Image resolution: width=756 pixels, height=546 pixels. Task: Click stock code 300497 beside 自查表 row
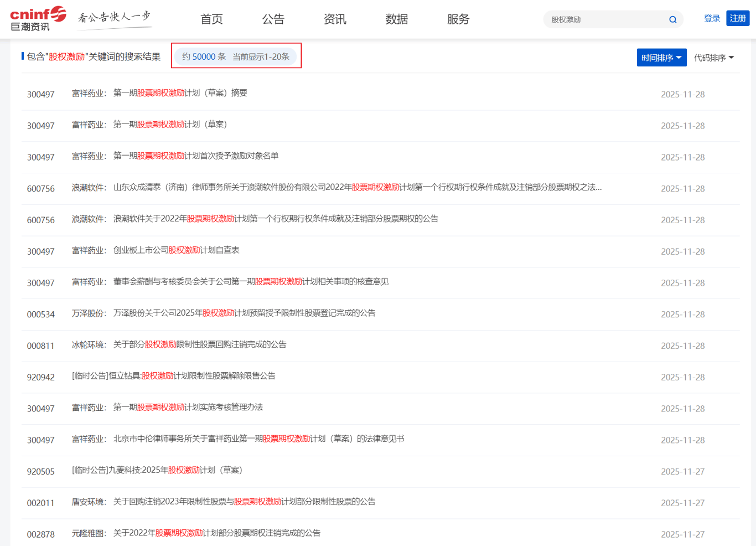coord(41,252)
